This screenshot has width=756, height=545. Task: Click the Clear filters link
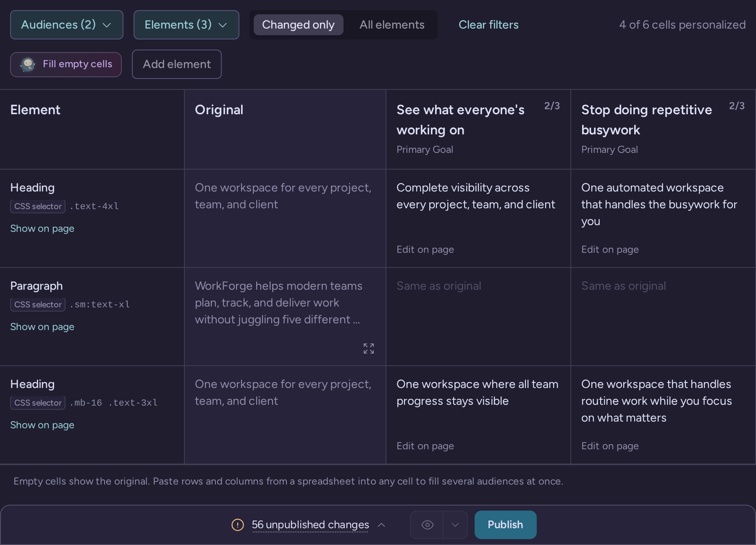pyautogui.click(x=488, y=25)
